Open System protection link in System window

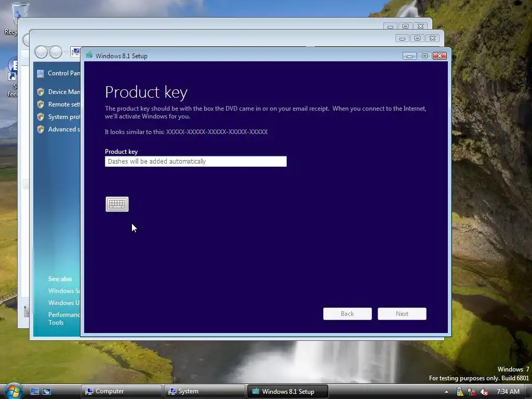pos(64,117)
